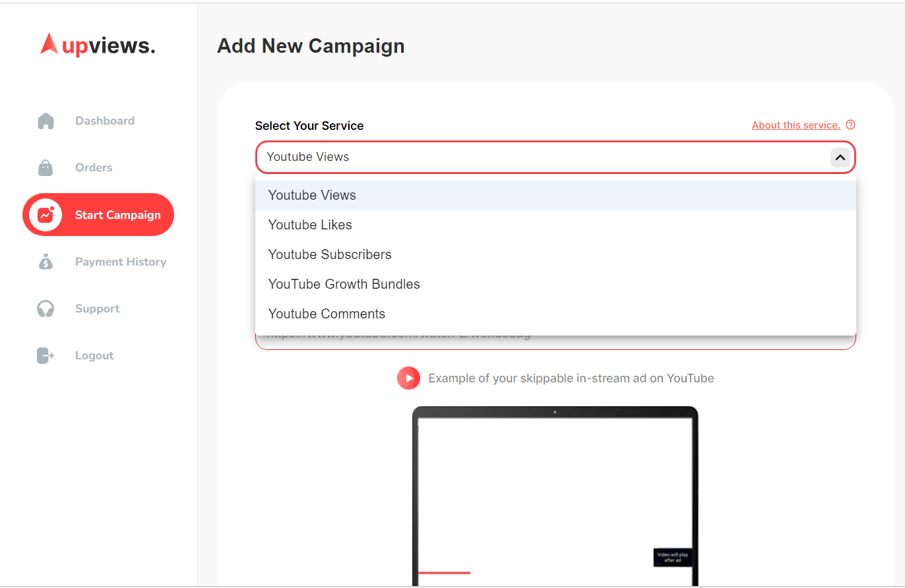Open About this service link
Screen dimensions: 905x588
point(796,125)
